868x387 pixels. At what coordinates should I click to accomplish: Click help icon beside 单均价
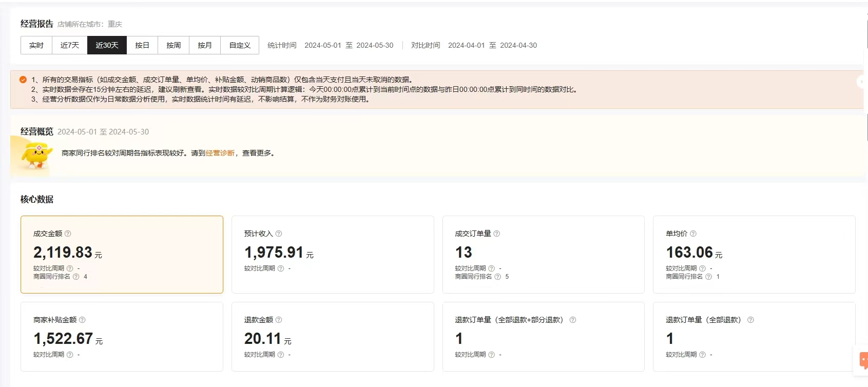[693, 234]
